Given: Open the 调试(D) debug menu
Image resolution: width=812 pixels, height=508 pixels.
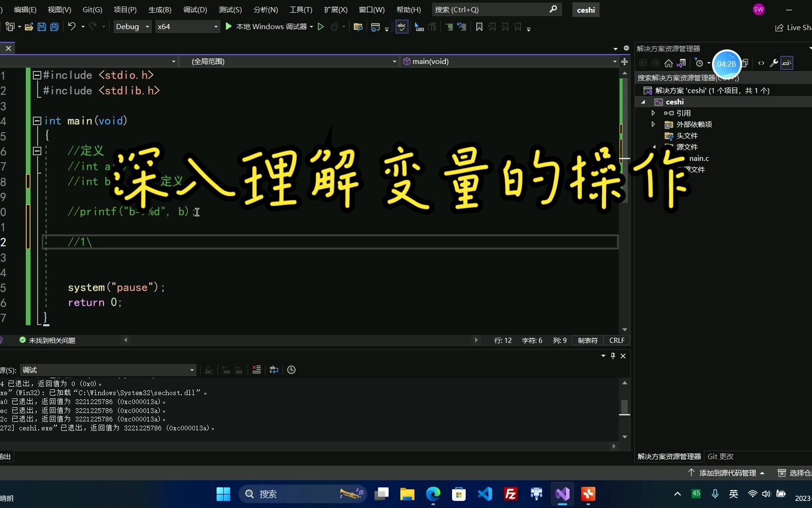Looking at the screenshot, I should click(195, 9).
